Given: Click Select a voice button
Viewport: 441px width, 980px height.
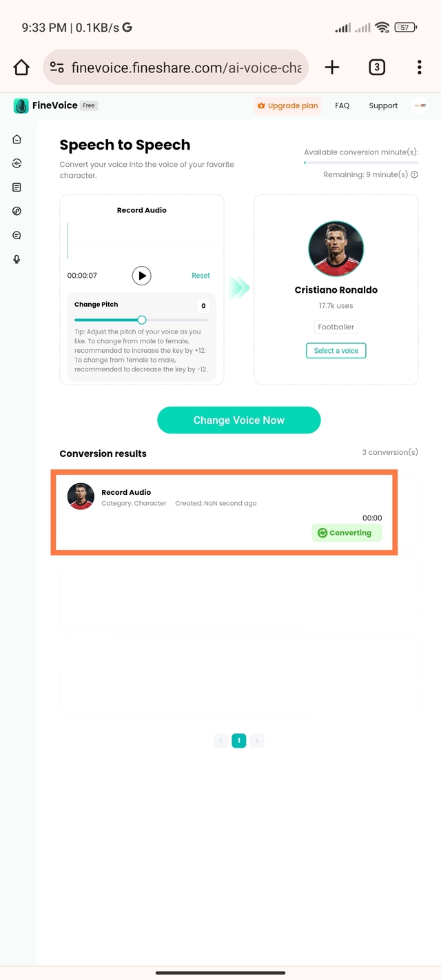Looking at the screenshot, I should click(x=336, y=351).
